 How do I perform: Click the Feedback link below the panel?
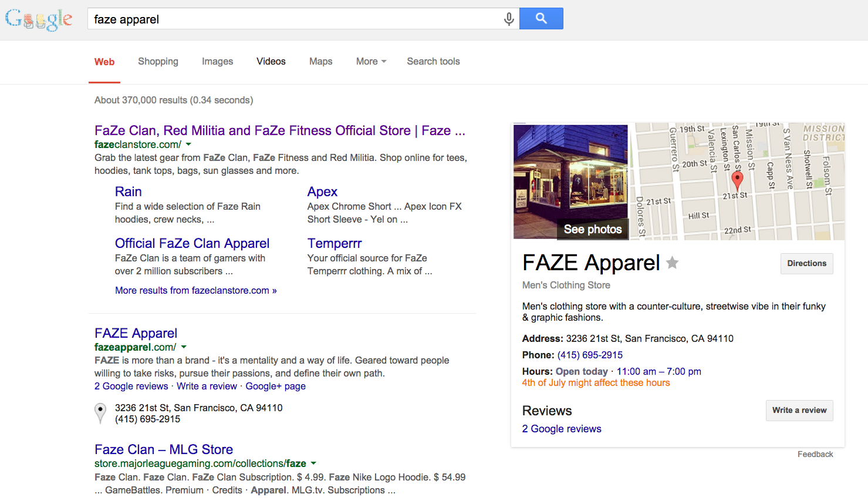tap(815, 454)
